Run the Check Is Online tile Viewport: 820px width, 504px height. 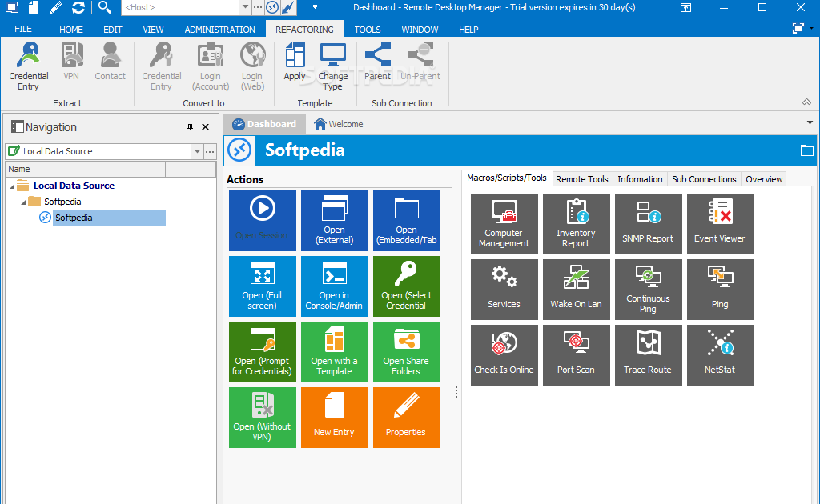coord(504,355)
